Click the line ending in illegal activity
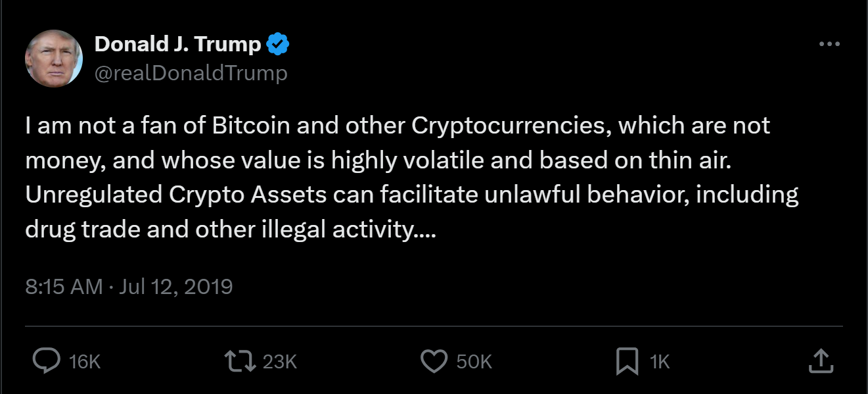 click(x=230, y=230)
